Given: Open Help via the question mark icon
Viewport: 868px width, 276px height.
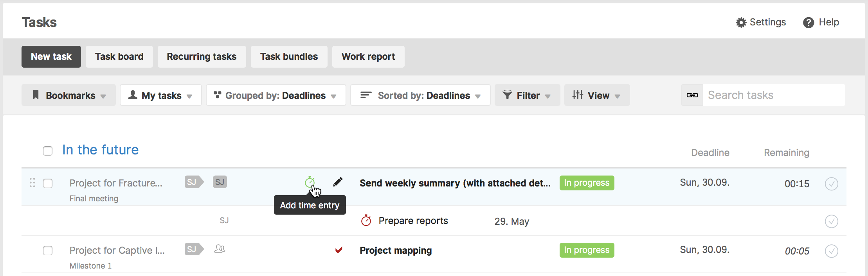Looking at the screenshot, I should (809, 23).
